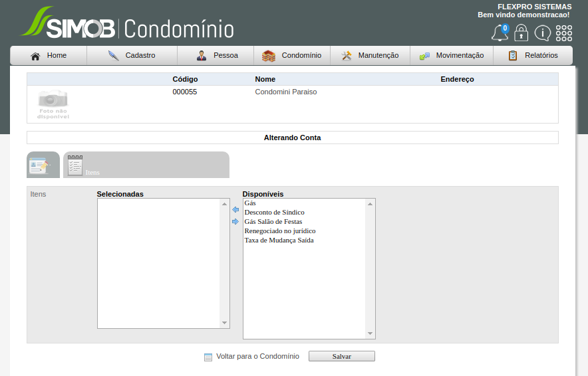Open the Pessoa menu
Viewport: 588px width, 376px height.
(216, 55)
